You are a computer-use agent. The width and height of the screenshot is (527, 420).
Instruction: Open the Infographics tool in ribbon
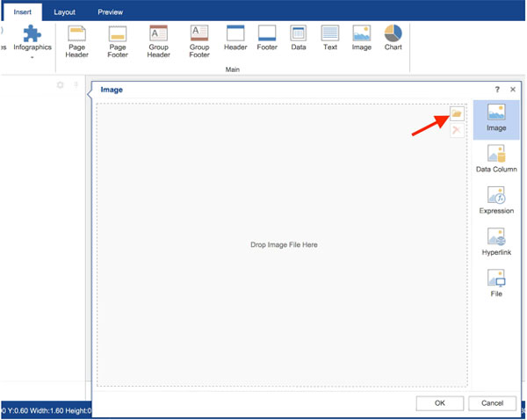pos(32,38)
